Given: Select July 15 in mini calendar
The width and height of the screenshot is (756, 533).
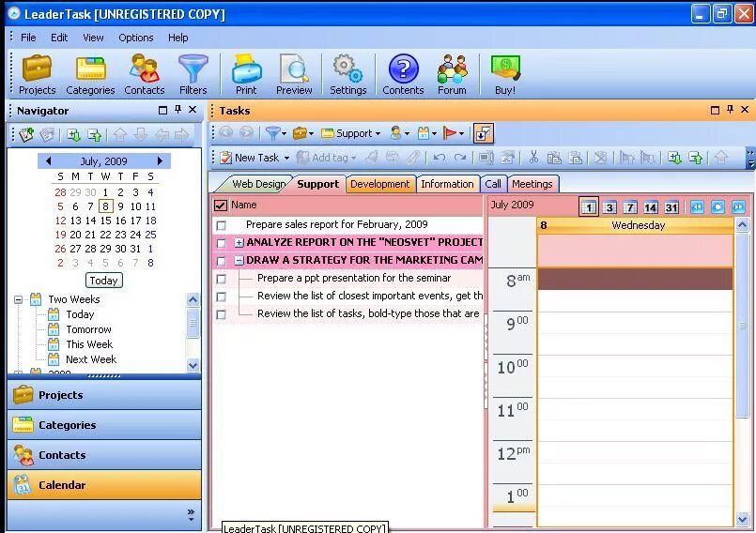Looking at the screenshot, I should pyautogui.click(x=105, y=221).
